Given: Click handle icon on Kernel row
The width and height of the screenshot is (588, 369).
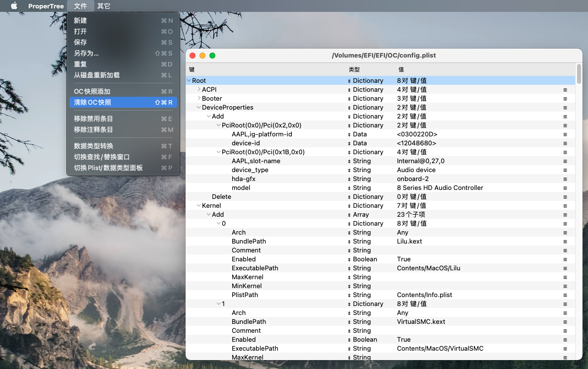Looking at the screenshot, I should click(x=565, y=206).
